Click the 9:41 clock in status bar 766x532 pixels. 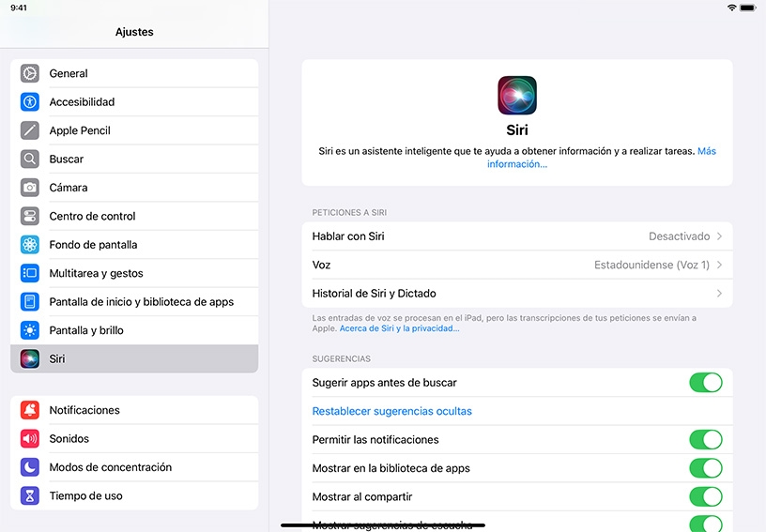(x=19, y=8)
